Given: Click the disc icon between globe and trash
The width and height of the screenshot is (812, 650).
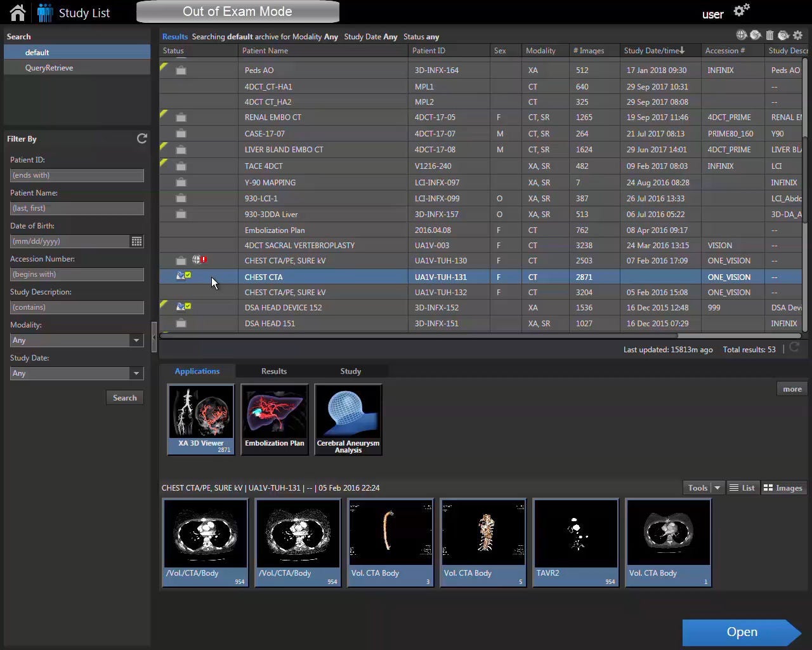Looking at the screenshot, I should (x=756, y=36).
